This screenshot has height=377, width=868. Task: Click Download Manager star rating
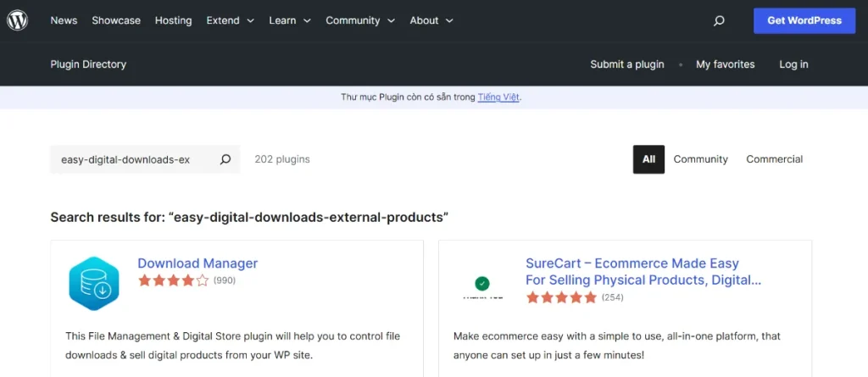[173, 280]
